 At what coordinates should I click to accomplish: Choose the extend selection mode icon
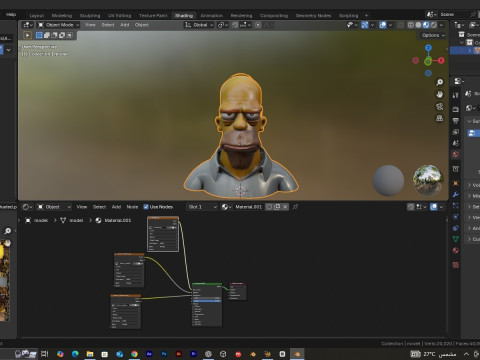pyautogui.click(x=47, y=35)
